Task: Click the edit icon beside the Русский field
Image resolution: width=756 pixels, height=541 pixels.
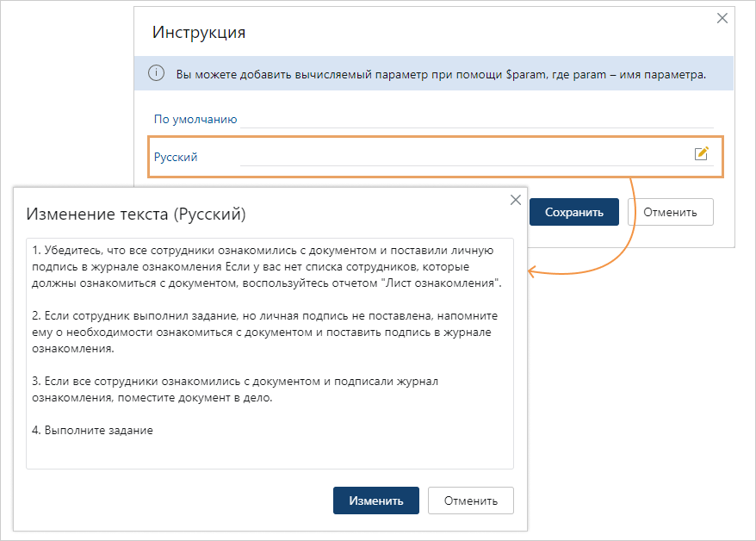Action: tap(702, 153)
